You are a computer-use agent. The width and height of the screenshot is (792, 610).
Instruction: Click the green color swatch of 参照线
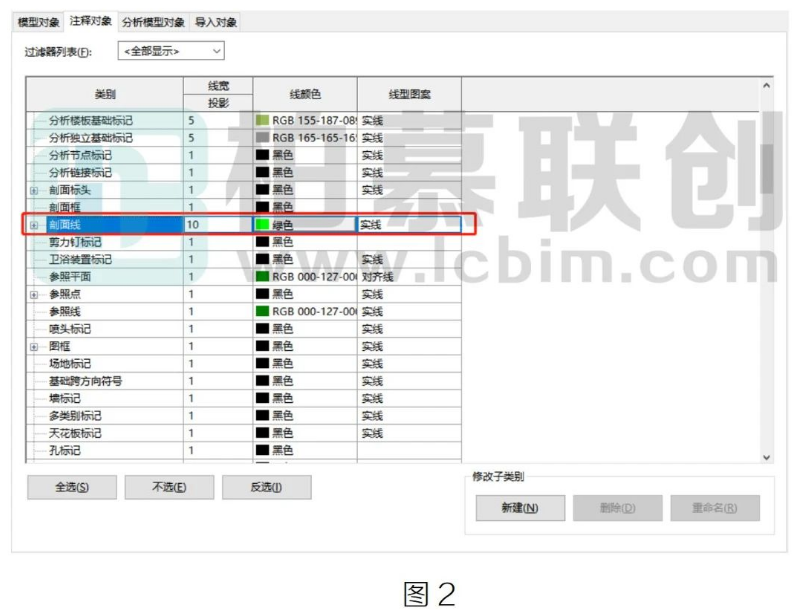(x=262, y=312)
